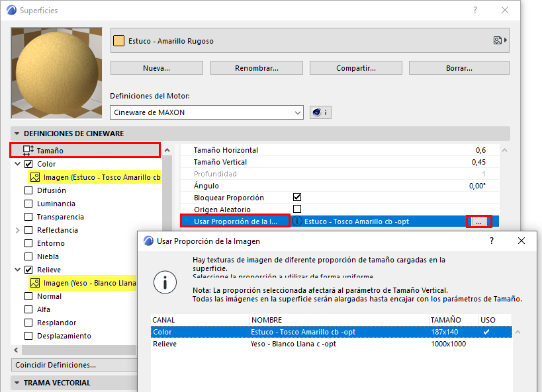
Task: Enable the Transparencia channel checkbox
Action: (x=28, y=217)
